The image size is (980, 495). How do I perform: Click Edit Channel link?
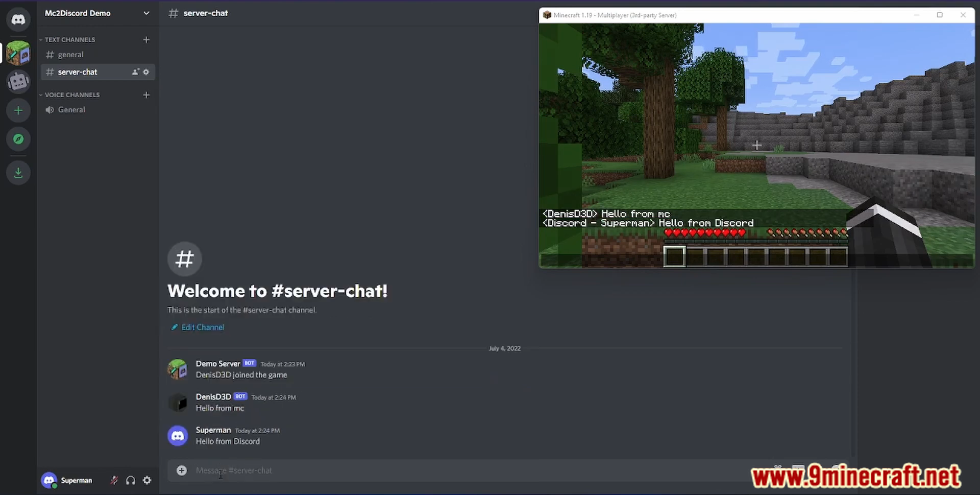pyautogui.click(x=203, y=327)
